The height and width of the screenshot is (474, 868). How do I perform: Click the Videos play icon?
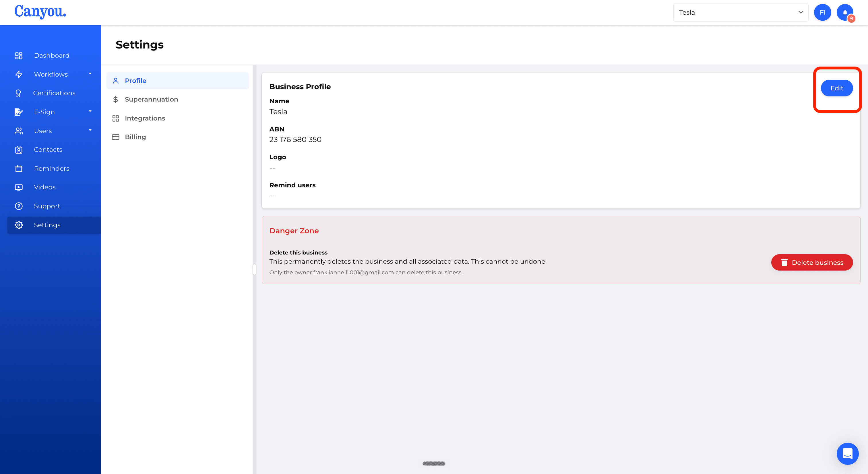pos(19,187)
